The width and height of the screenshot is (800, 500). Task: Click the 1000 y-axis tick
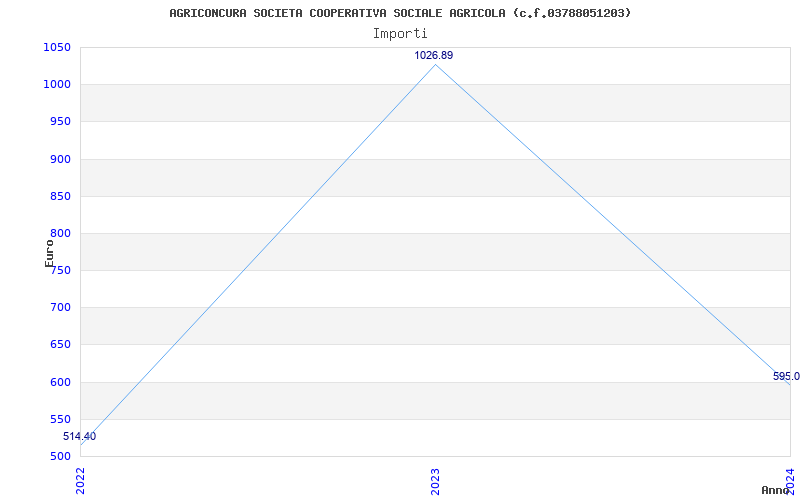[x=57, y=85]
